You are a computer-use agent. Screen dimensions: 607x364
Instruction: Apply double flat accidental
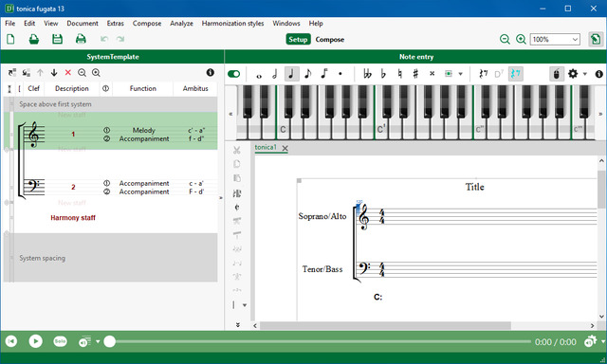click(x=367, y=74)
